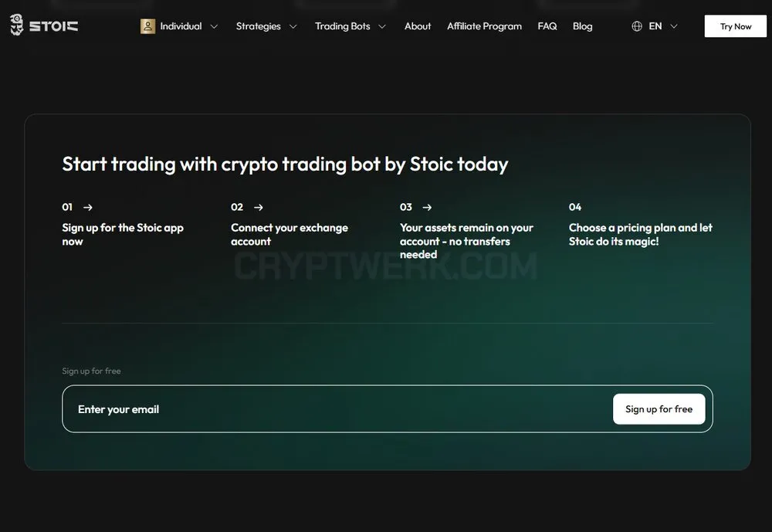
Task: Click the globe language icon
Action: click(637, 26)
